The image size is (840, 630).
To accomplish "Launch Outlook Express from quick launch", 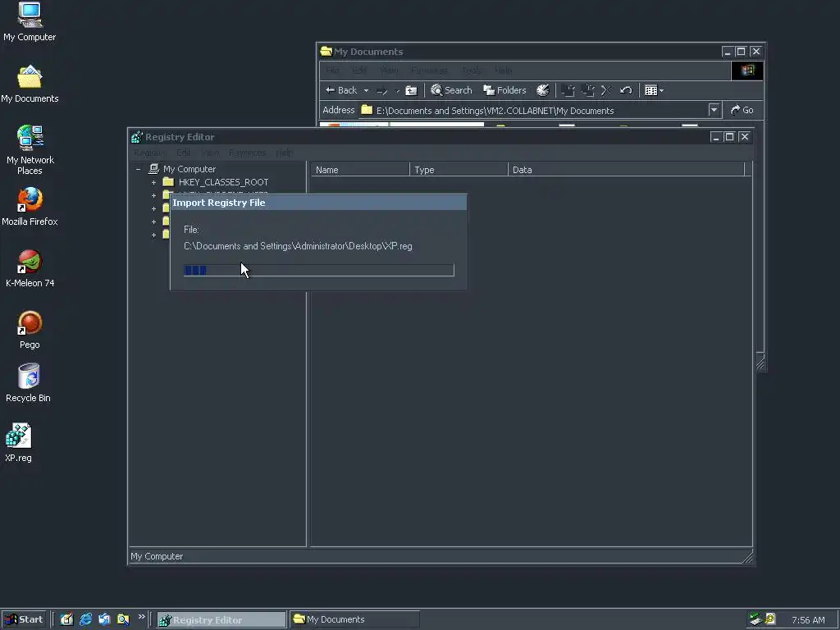I will [x=104, y=619].
